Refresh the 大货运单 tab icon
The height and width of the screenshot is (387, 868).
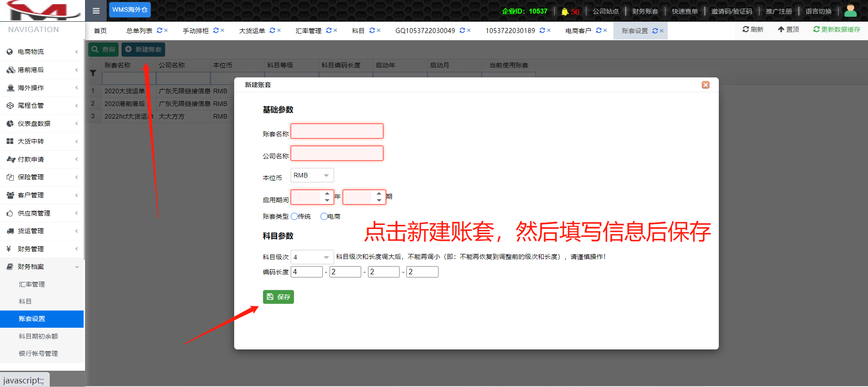[273, 30]
